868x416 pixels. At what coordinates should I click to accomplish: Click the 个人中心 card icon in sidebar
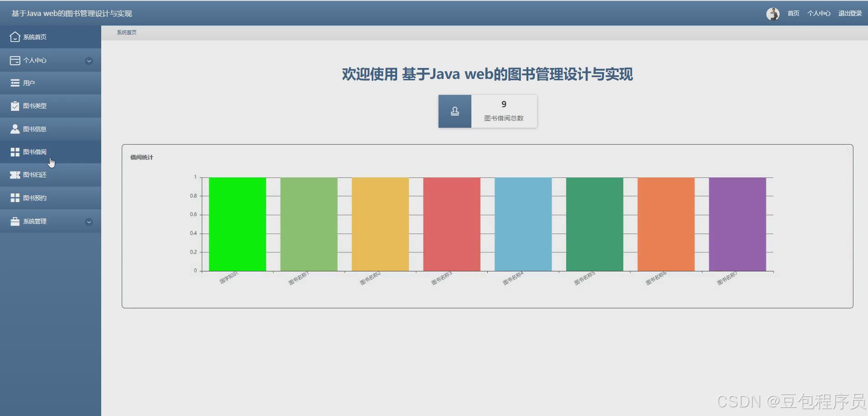pyautogui.click(x=15, y=60)
